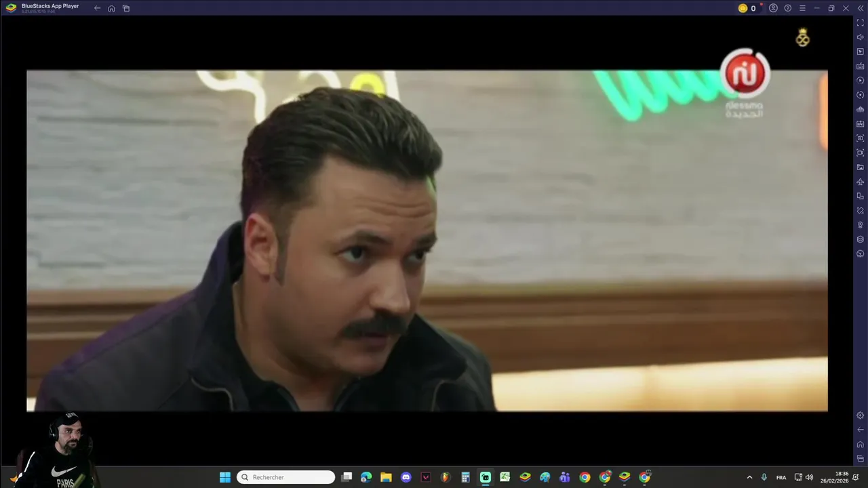Click the Rechercher taskbar search box
Viewport: 868px width, 488px height.
(x=286, y=477)
